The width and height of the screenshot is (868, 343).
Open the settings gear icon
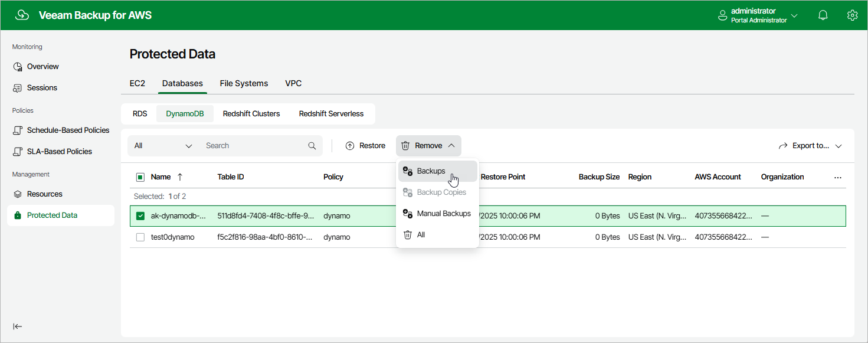point(852,15)
